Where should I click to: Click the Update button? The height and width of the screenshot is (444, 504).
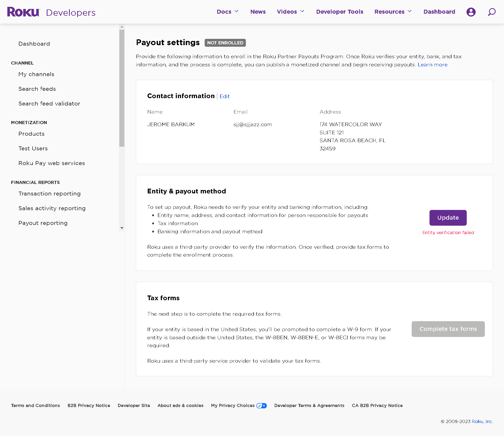click(448, 218)
